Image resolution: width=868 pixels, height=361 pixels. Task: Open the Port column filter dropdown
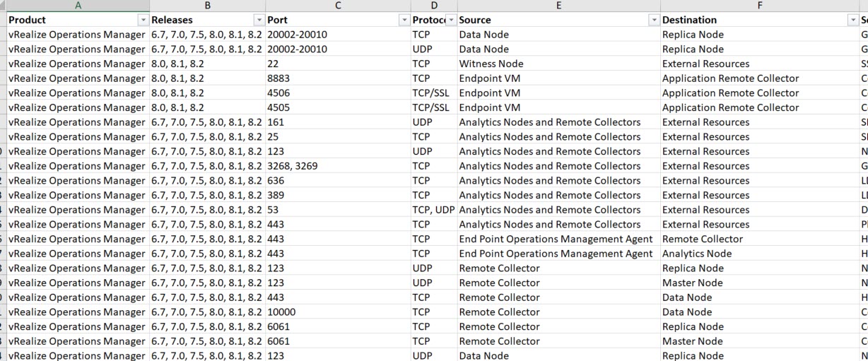pos(404,20)
